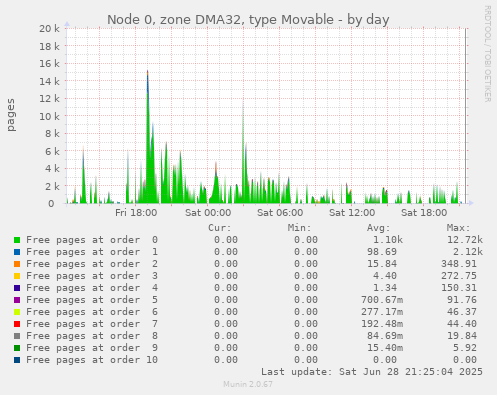Click the 'pages' y-axis label
This screenshot has width=497, height=395.
[11, 115]
